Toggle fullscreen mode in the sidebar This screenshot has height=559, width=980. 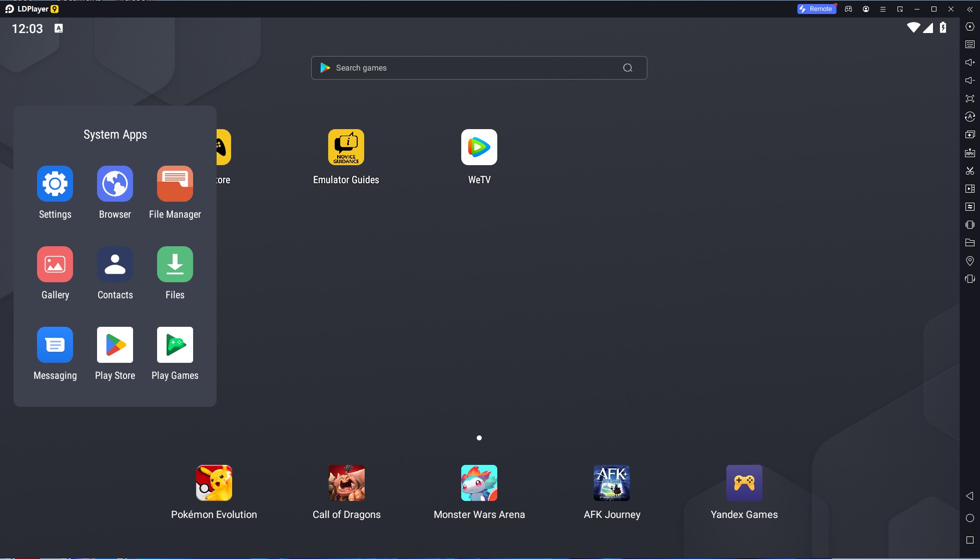click(970, 99)
